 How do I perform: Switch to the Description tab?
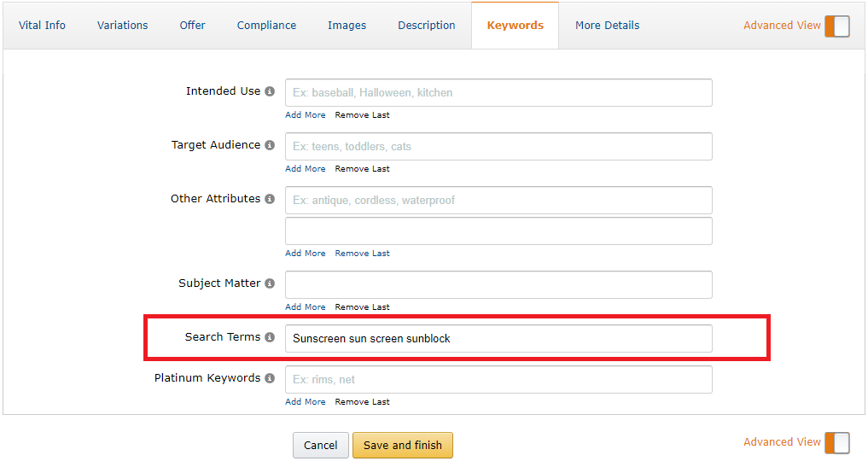pyautogui.click(x=427, y=26)
